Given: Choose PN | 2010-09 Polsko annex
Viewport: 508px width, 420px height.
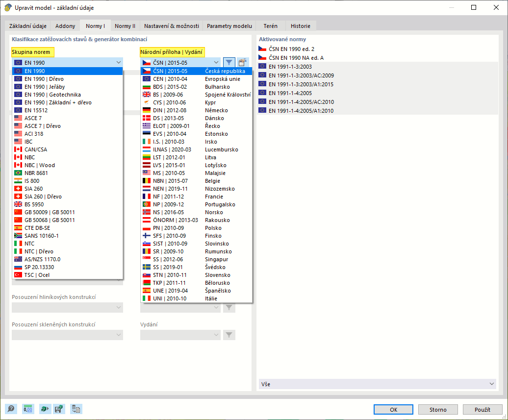Looking at the screenshot, I should pyautogui.click(x=196, y=228).
